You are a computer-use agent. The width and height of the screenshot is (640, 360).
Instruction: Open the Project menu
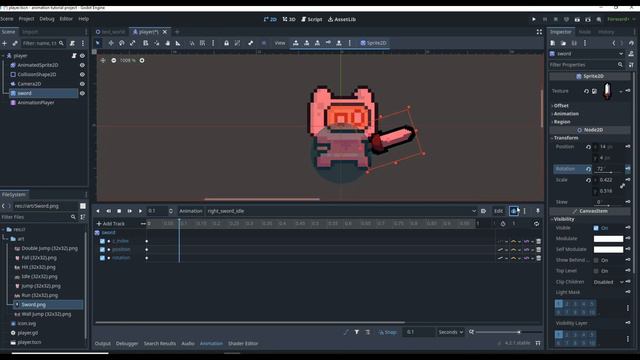(x=26, y=19)
